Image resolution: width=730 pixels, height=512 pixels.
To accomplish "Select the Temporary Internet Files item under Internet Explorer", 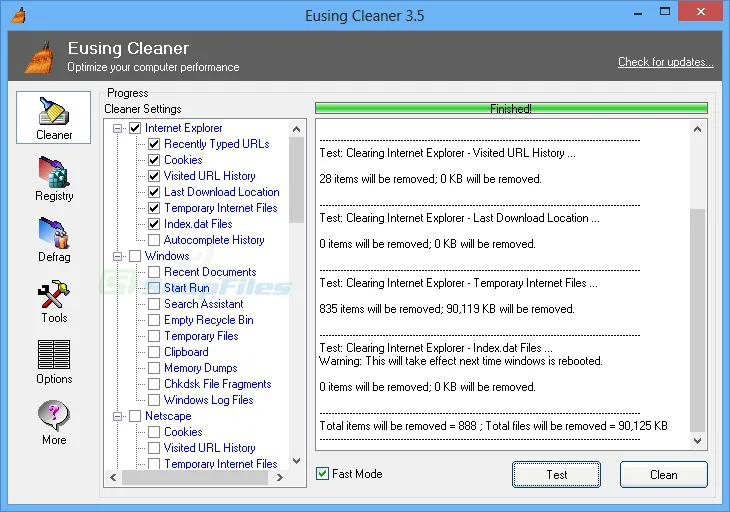I will pos(221,208).
